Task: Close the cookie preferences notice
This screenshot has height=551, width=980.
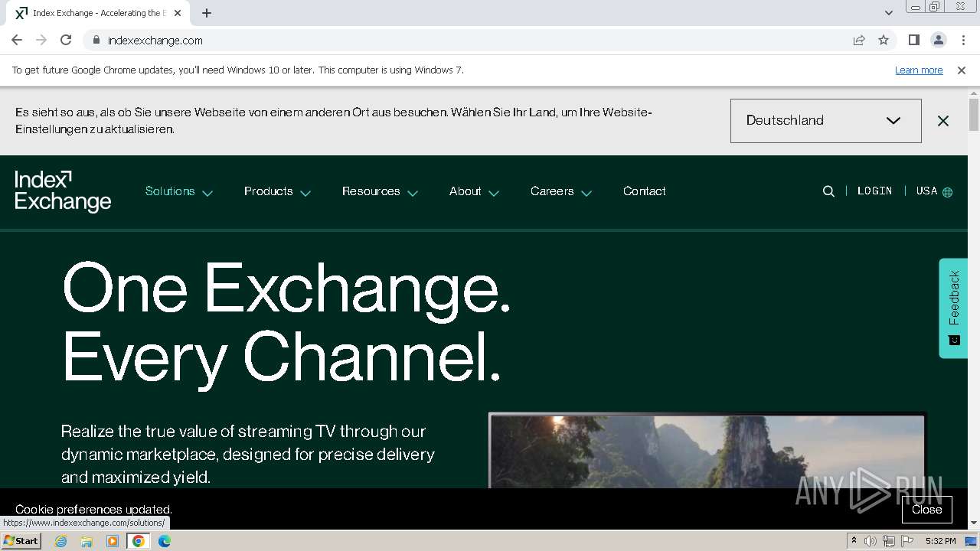Action: click(x=926, y=510)
